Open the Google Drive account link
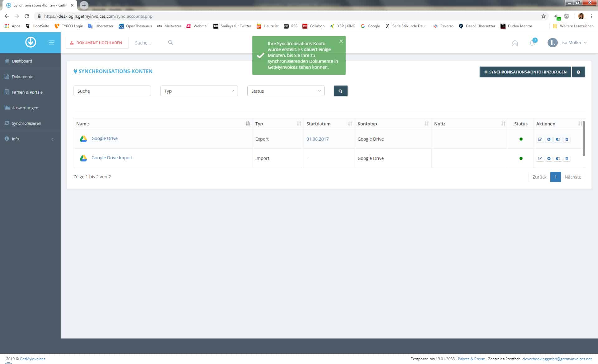Screen dimensions: 598x364 click(x=104, y=138)
